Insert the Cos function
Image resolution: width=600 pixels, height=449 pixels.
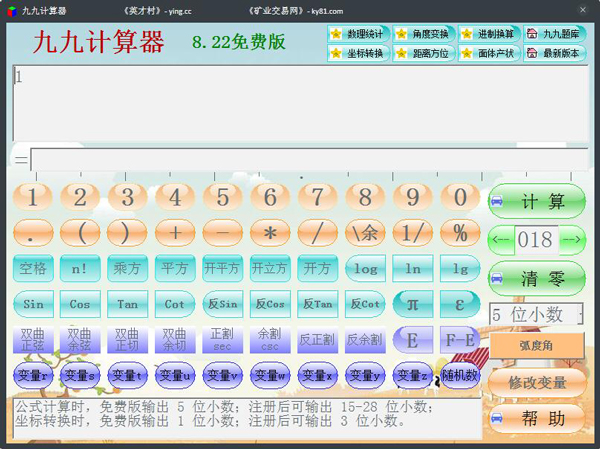80,304
